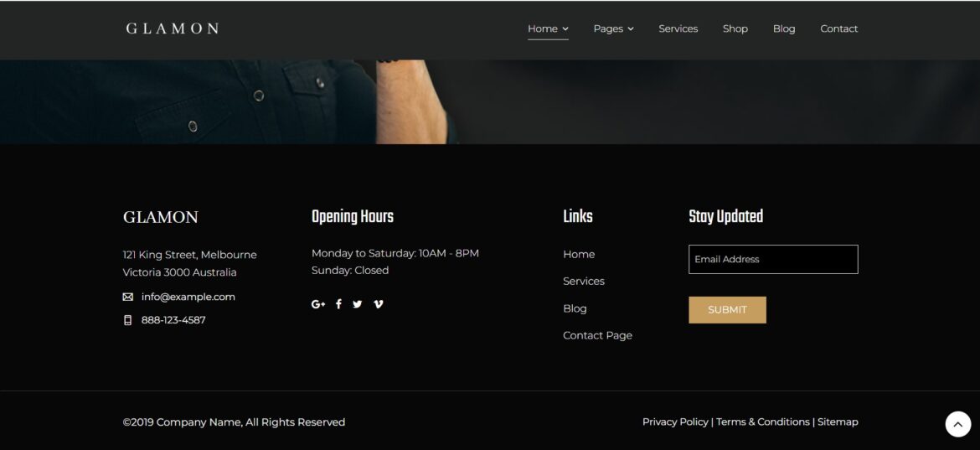Image resolution: width=980 pixels, height=450 pixels.
Task: Select Contact in the top navigation
Action: point(838,28)
